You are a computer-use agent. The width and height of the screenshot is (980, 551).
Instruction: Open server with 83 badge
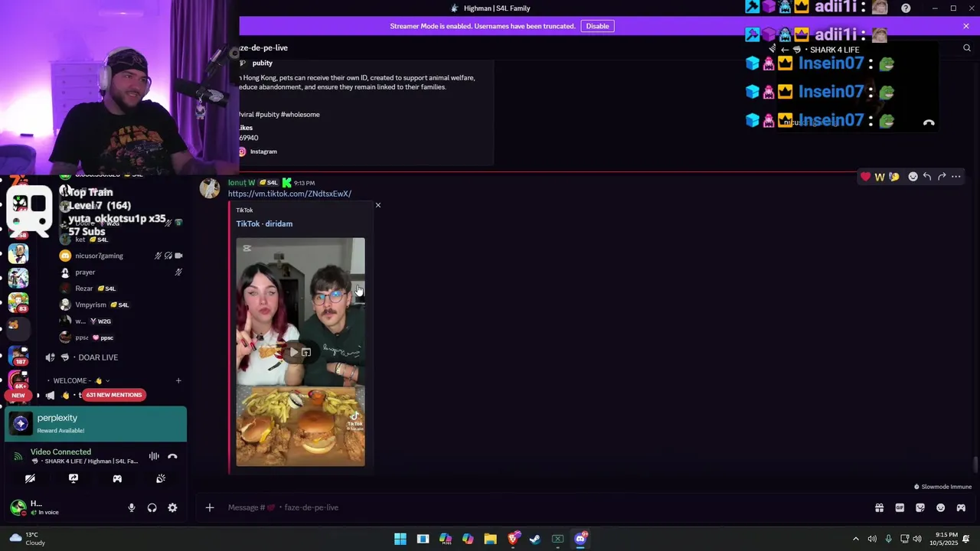coord(18,302)
